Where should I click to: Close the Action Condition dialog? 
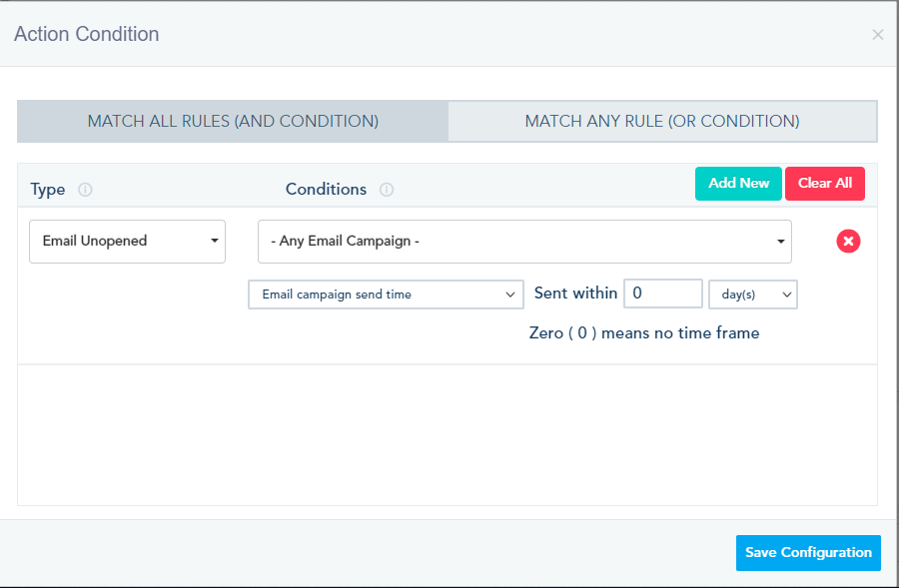point(877,35)
